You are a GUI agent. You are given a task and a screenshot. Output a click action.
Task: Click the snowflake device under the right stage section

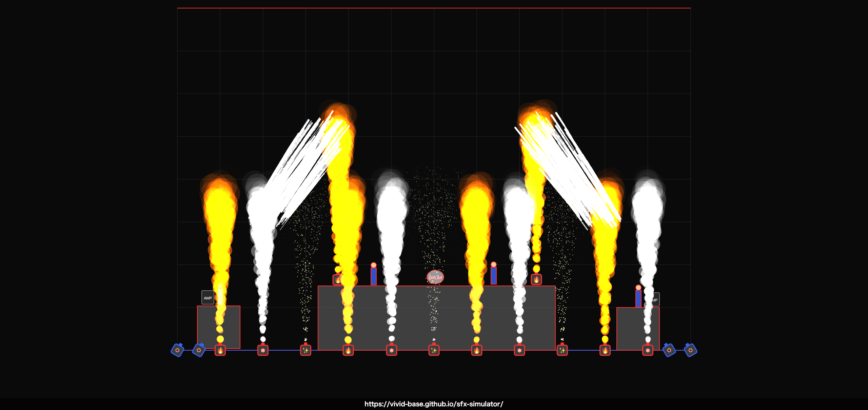(x=520, y=351)
